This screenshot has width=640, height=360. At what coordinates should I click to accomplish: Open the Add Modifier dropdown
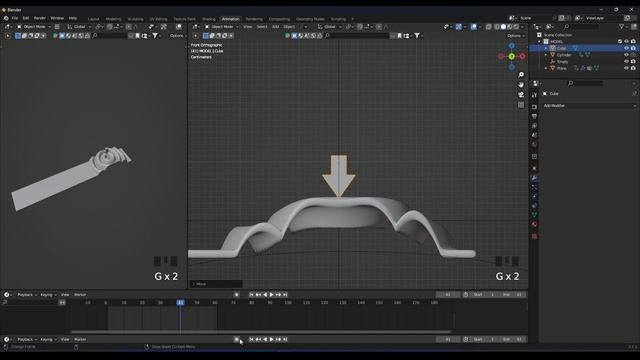tap(589, 106)
